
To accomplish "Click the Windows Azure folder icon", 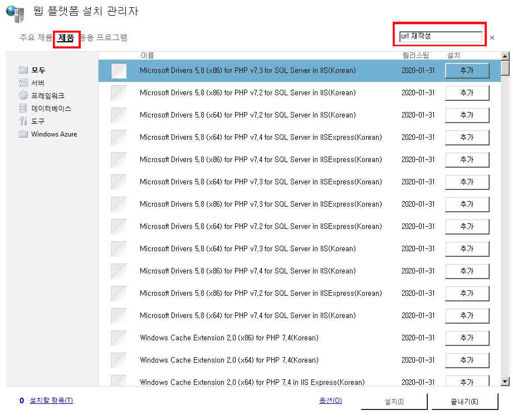I will [x=23, y=134].
